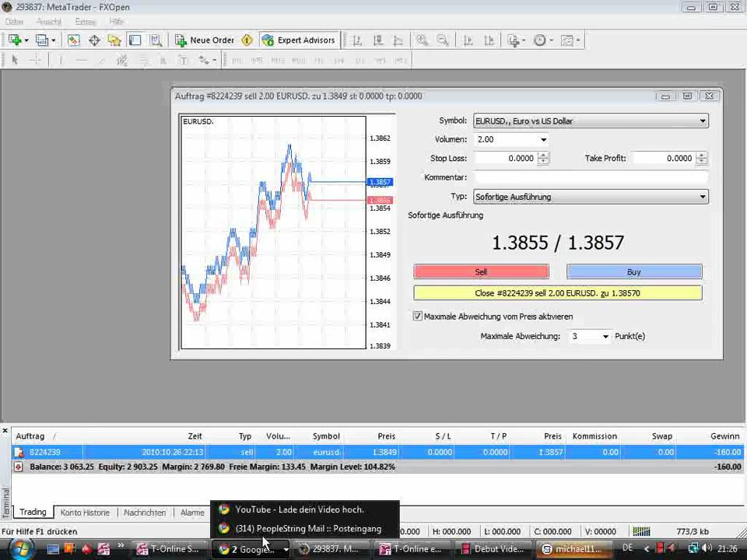Switch to the Nachrichten tab
The height and width of the screenshot is (560, 747).
coord(145,513)
